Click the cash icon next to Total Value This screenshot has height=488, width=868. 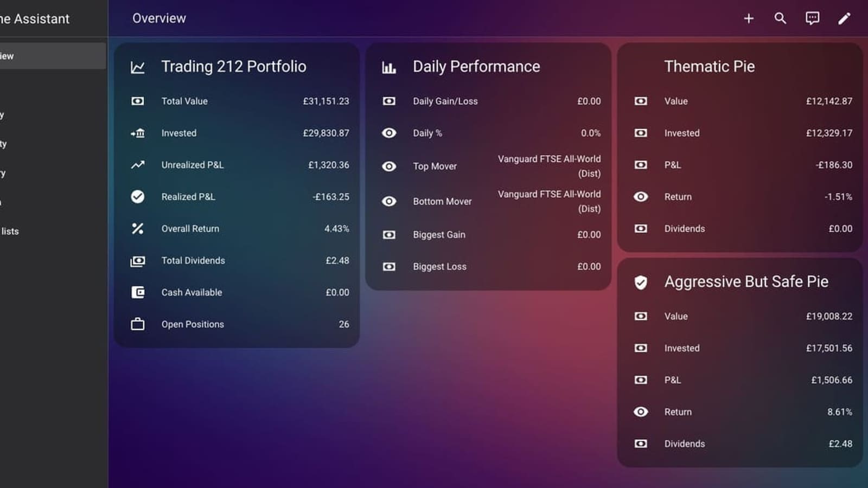tap(138, 101)
